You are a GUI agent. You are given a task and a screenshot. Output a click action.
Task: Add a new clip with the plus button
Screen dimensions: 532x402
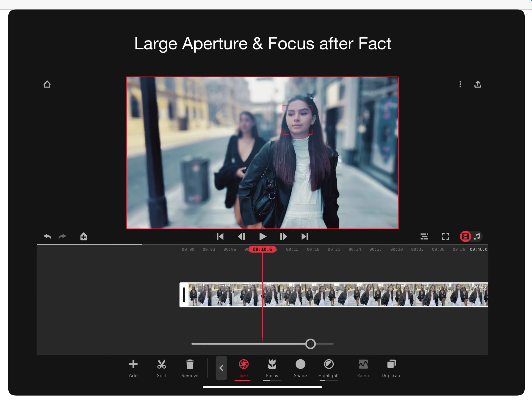[x=133, y=364]
